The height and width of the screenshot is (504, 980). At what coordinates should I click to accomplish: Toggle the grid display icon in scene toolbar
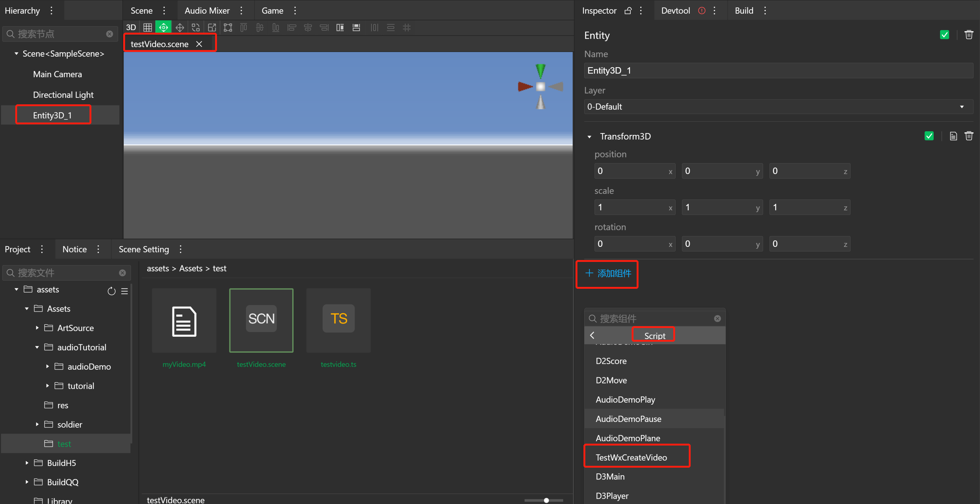(147, 27)
